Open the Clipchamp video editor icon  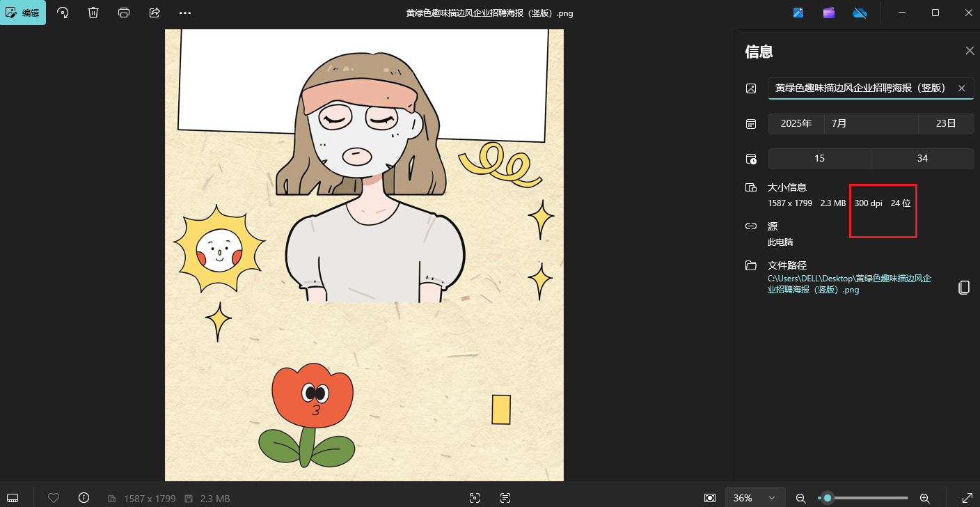click(828, 13)
